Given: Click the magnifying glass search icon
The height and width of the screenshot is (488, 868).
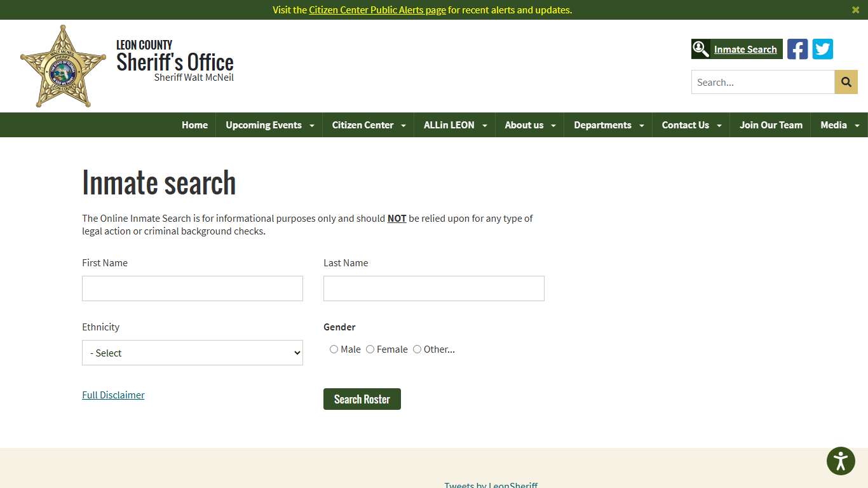Looking at the screenshot, I should 846,81.
